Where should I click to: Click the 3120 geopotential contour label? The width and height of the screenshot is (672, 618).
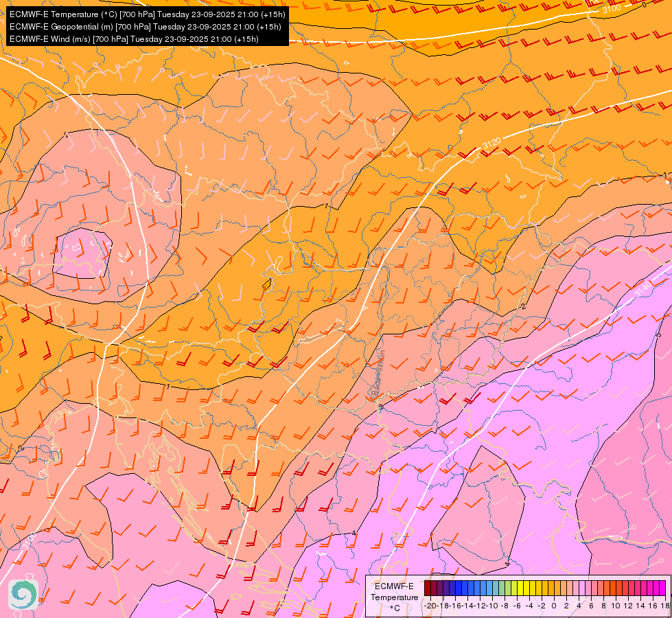click(x=491, y=144)
